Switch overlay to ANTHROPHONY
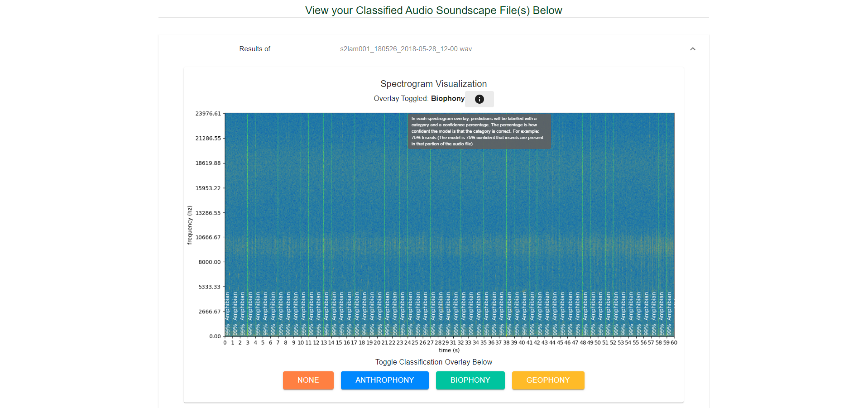This screenshot has width=868, height=408. (384, 380)
